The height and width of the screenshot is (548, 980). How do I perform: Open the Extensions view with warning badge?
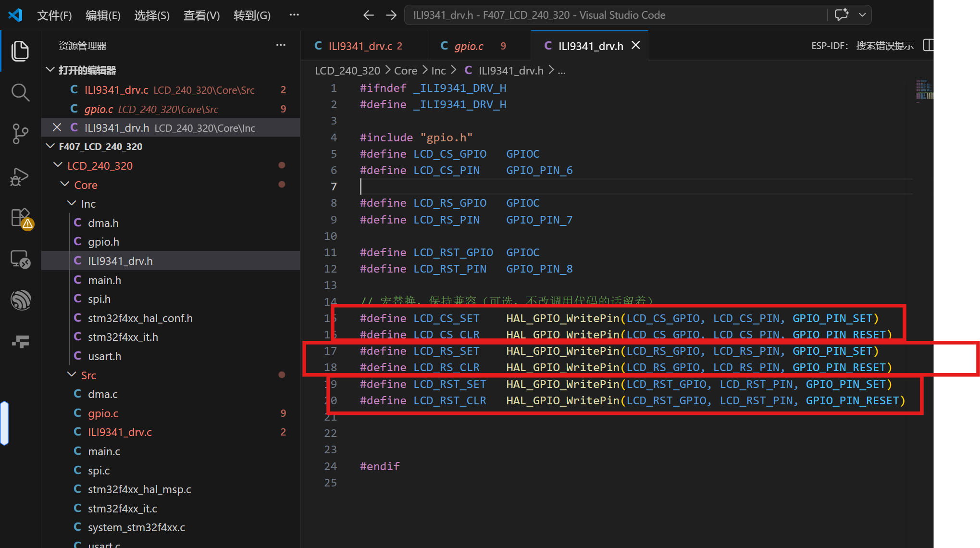pos(21,218)
